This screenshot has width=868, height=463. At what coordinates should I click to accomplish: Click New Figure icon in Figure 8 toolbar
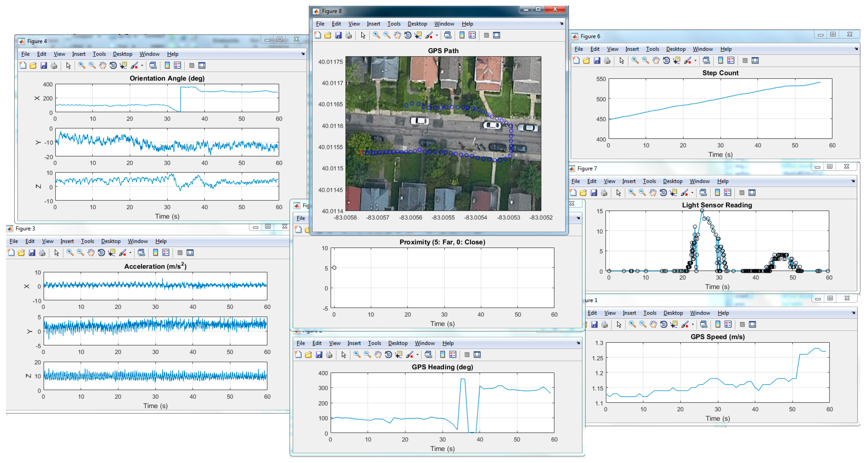(x=317, y=35)
